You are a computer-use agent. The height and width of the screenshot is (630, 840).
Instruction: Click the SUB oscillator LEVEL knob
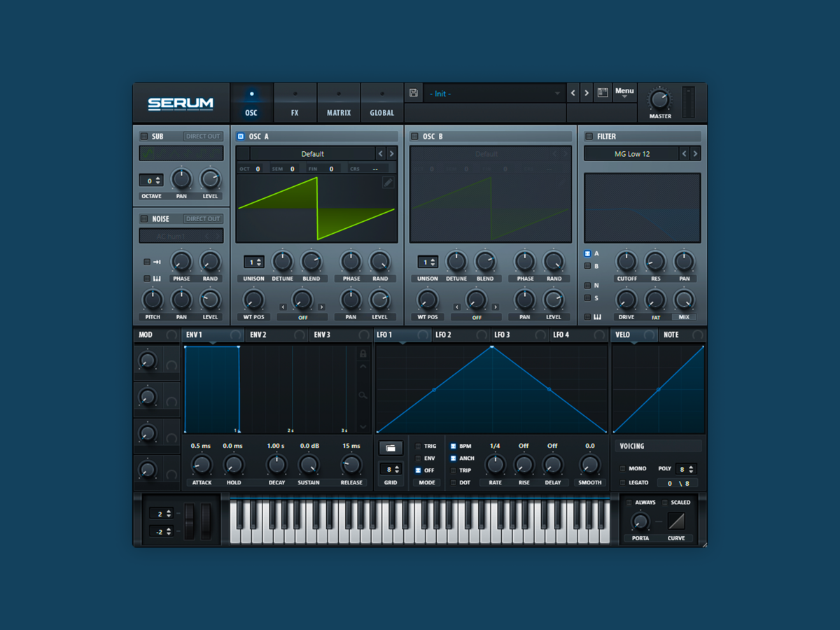point(210,179)
